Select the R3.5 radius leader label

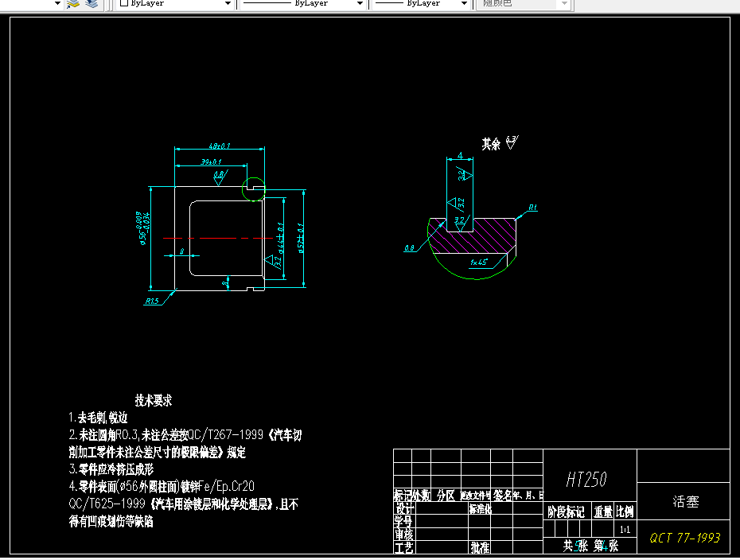(152, 301)
